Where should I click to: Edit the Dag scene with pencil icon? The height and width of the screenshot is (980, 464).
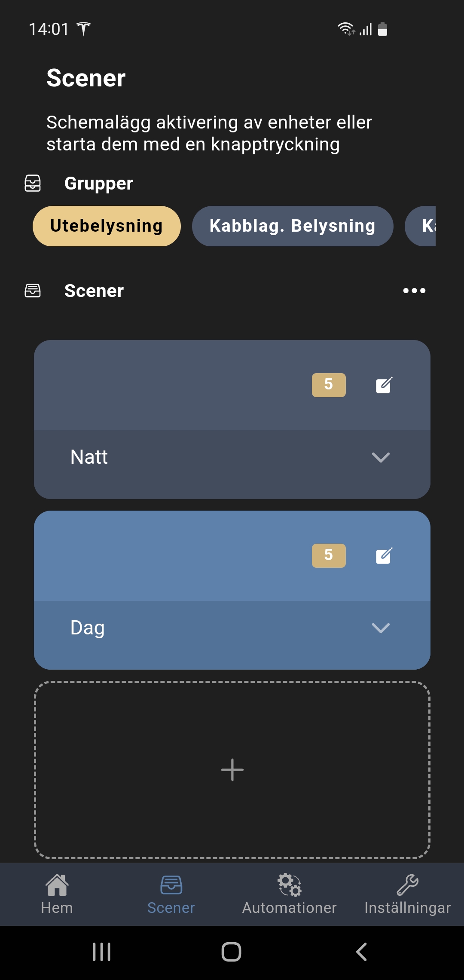tap(384, 556)
